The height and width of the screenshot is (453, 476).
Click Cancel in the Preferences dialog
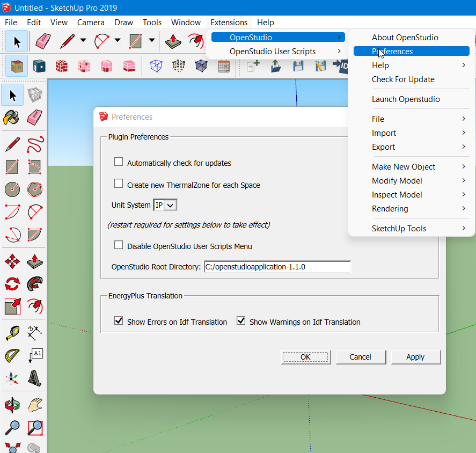tap(361, 357)
